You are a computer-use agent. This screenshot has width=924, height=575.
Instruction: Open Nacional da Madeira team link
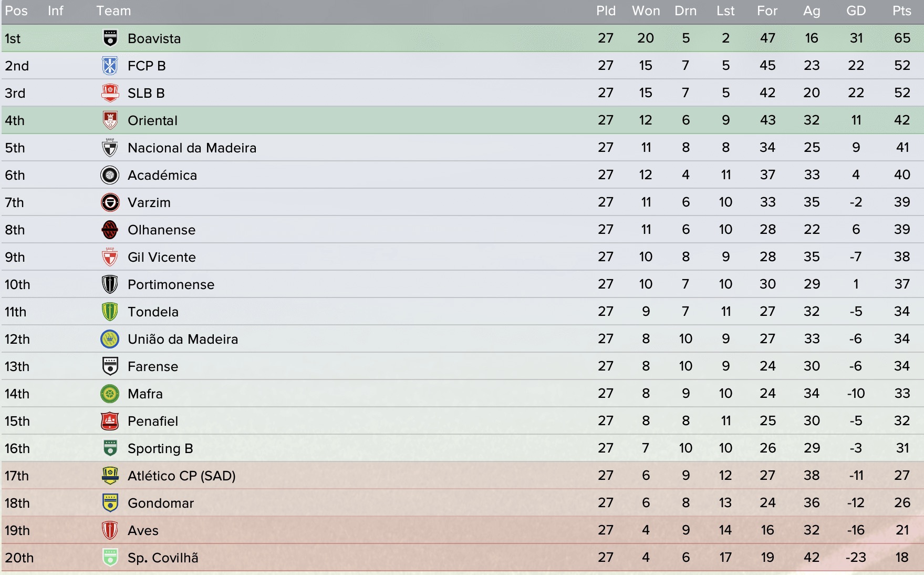click(192, 148)
